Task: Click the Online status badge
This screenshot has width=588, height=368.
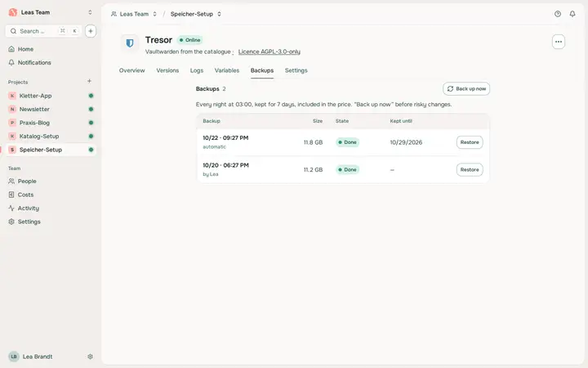Action: point(189,40)
